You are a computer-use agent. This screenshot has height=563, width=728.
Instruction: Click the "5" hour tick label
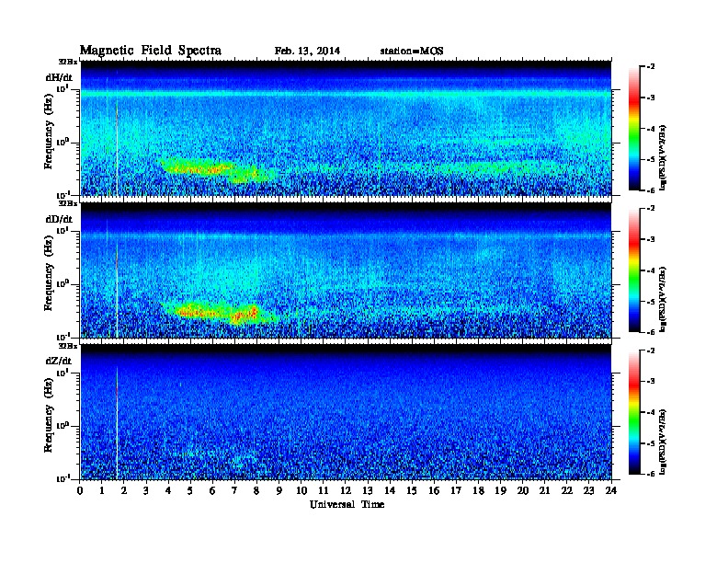190,490
